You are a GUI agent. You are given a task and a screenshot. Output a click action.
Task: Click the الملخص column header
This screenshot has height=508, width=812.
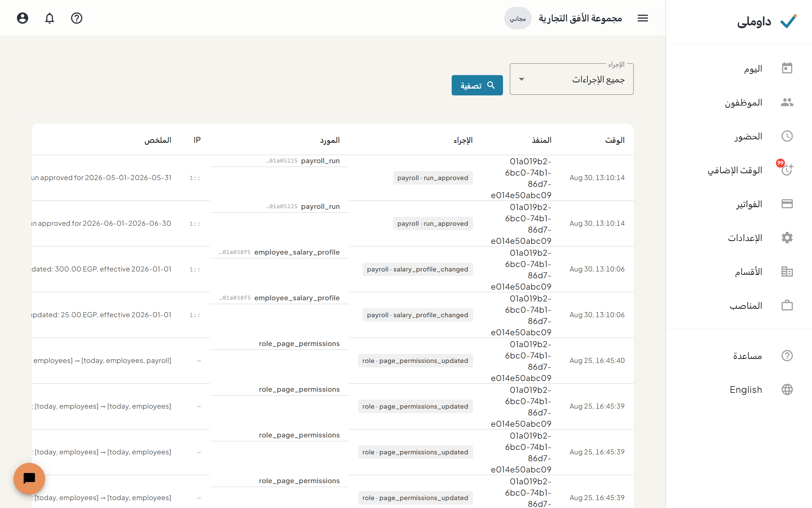tap(158, 140)
